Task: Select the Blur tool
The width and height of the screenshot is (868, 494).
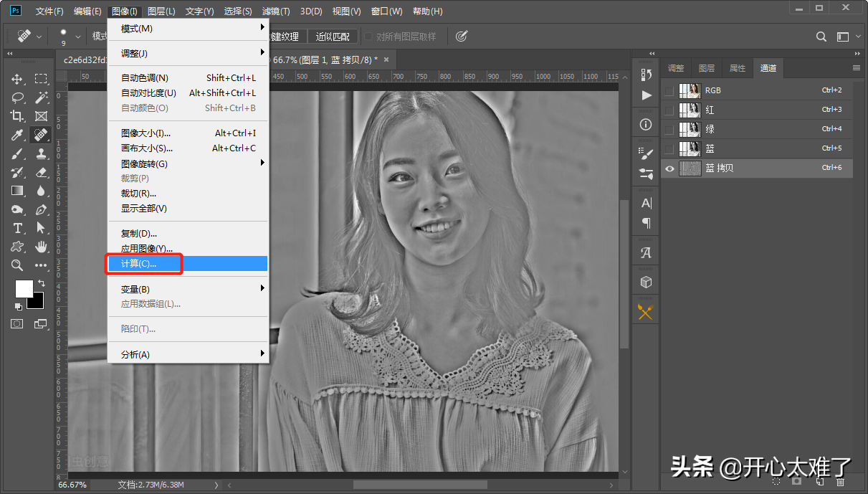Action: (41, 191)
